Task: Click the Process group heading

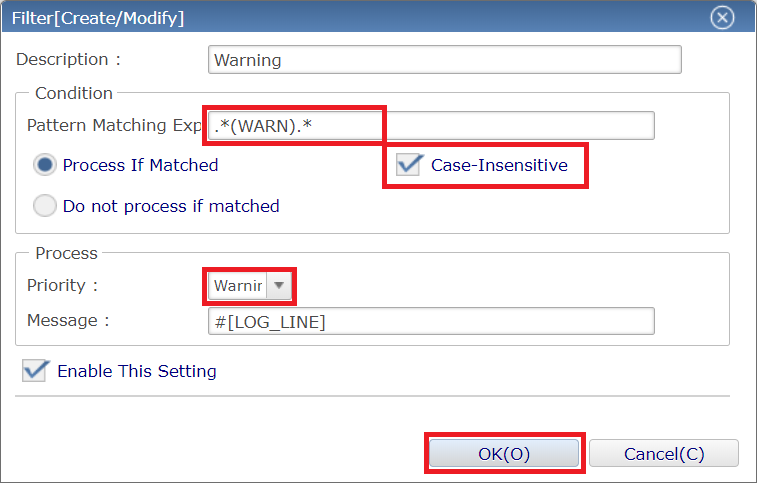Action: tap(66, 253)
